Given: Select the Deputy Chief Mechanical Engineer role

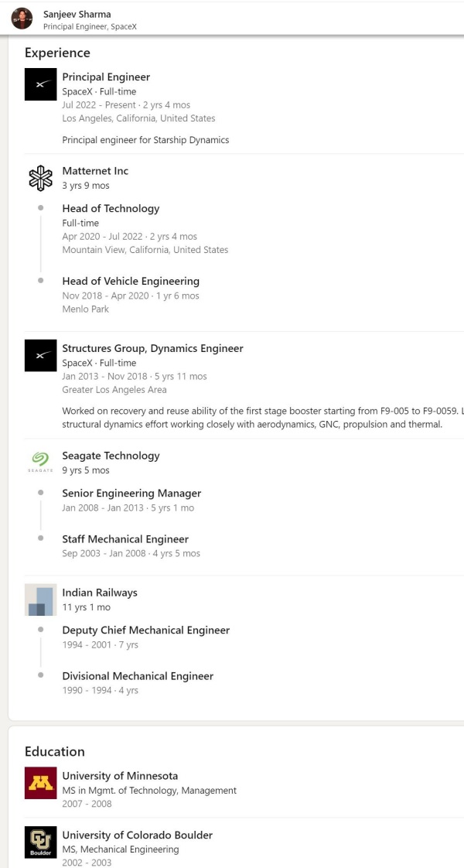Looking at the screenshot, I should pos(145,630).
